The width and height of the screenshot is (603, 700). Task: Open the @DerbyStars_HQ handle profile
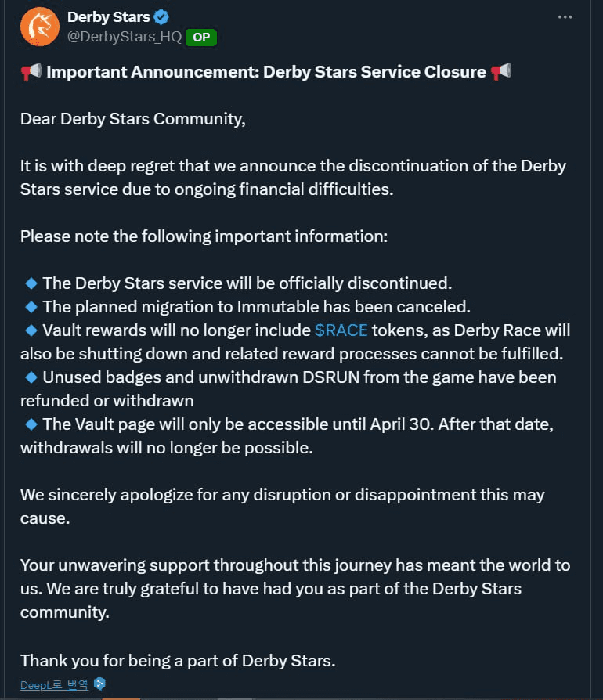click(124, 37)
